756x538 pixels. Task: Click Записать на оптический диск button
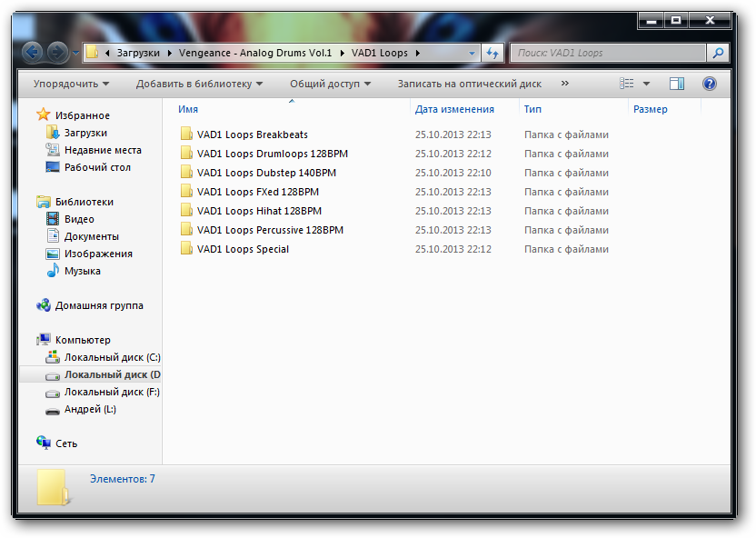469,84
